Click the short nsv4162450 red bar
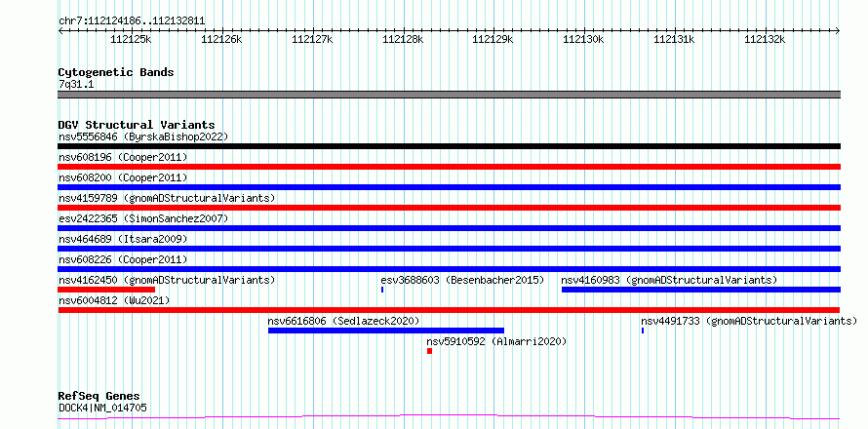868x429 pixels. [x=106, y=290]
